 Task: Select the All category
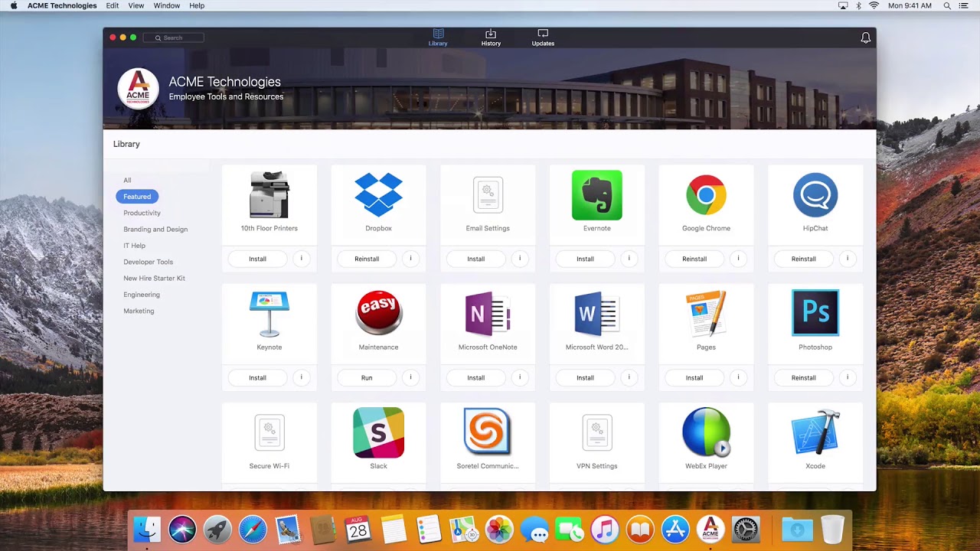coord(127,181)
